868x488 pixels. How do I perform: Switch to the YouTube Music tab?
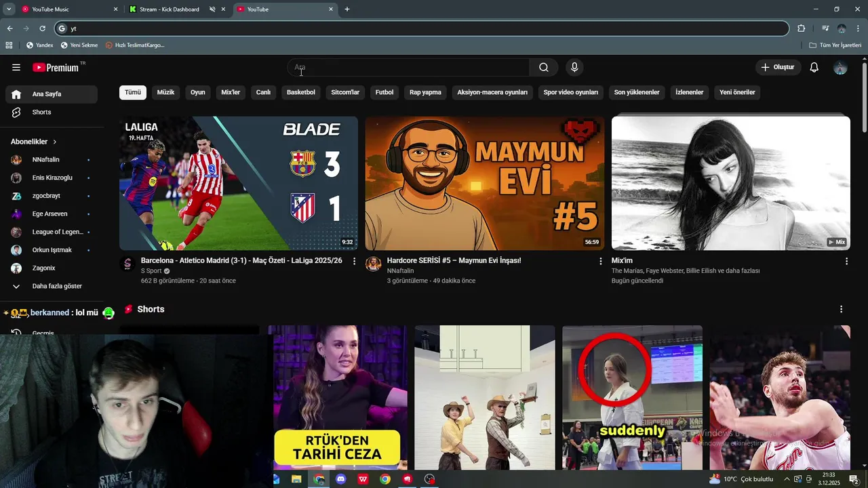pos(68,9)
